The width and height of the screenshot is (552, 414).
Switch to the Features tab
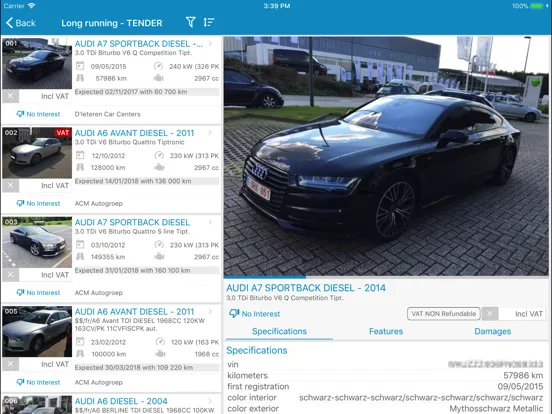(x=386, y=331)
